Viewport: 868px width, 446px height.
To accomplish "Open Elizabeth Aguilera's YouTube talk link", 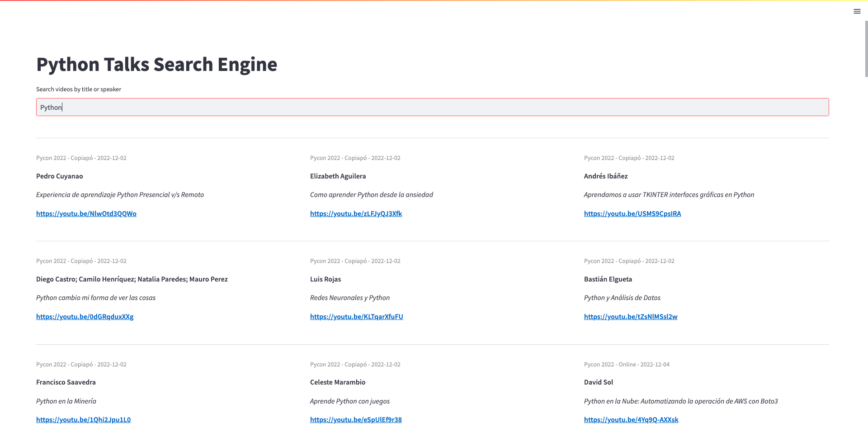I will (356, 214).
